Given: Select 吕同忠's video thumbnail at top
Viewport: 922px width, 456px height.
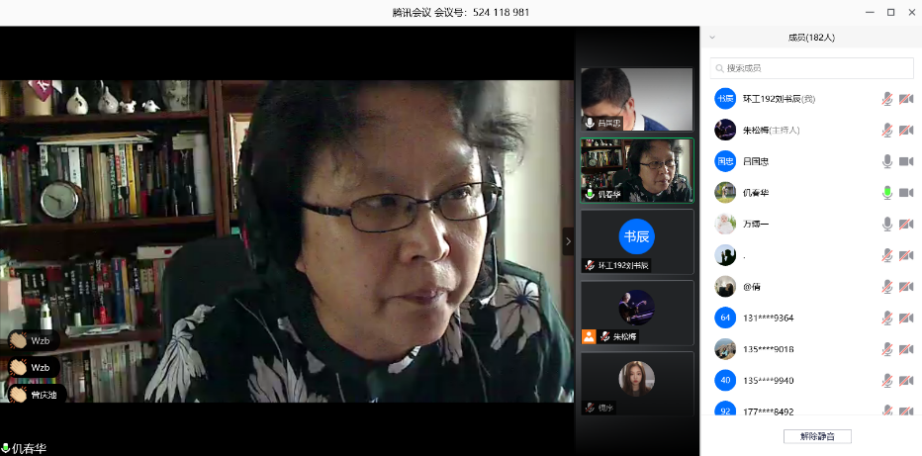Looking at the screenshot, I should click(636, 99).
